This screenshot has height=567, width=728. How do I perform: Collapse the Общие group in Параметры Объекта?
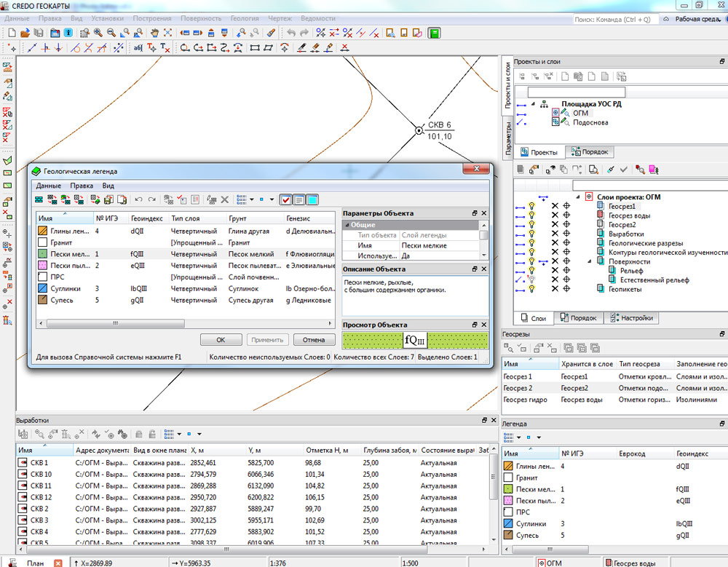[x=347, y=226]
